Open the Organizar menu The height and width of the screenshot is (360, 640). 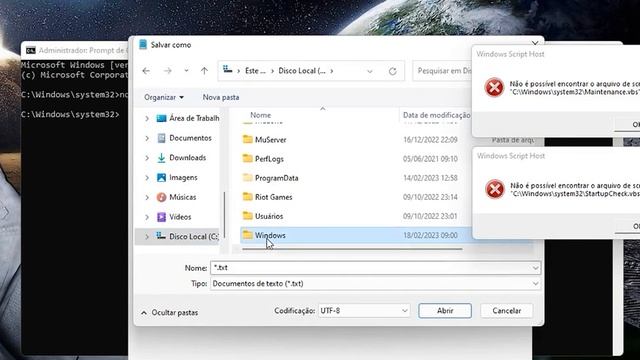[164, 97]
